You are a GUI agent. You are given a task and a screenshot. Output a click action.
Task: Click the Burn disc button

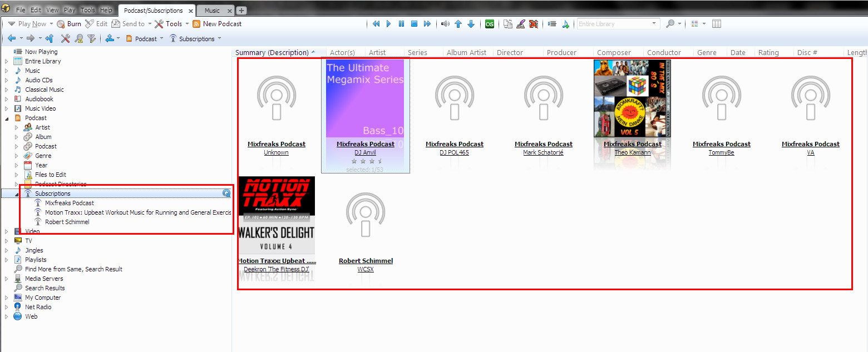(x=69, y=24)
